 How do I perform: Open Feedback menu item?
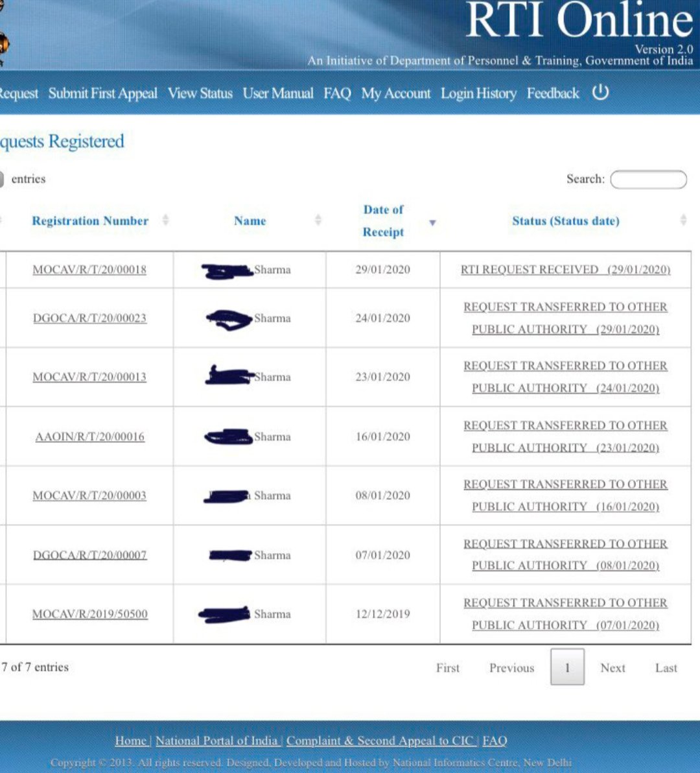point(553,93)
